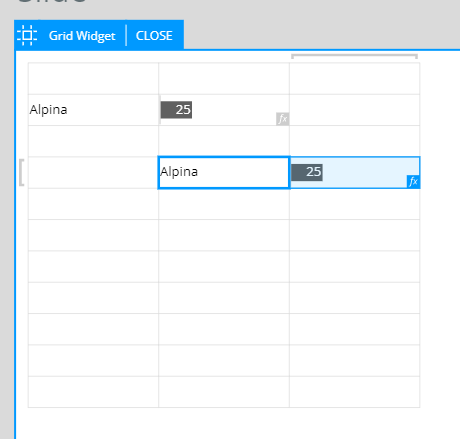Click the dark 25 bar in second column
This screenshot has width=460, height=439.
pos(176,110)
